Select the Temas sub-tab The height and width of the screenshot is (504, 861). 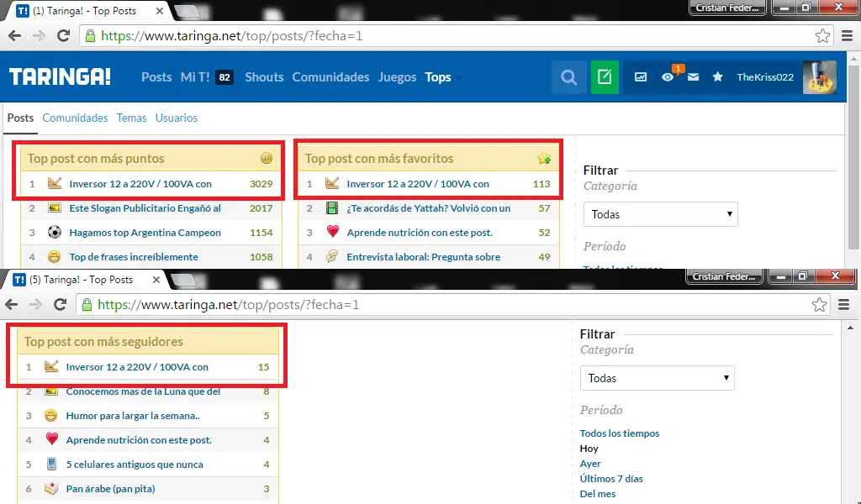click(x=131, y=118)
